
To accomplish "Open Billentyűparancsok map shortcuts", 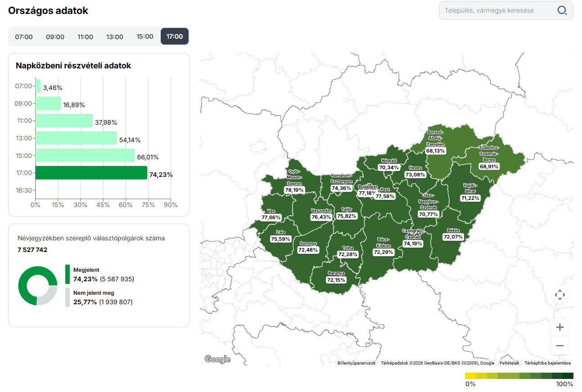I will point(356,363).
